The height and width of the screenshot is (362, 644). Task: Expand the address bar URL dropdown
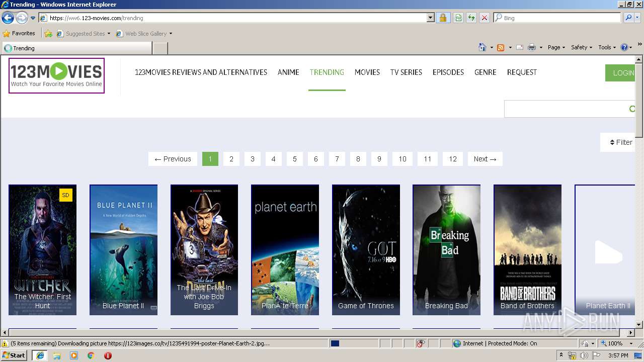(430, 18)
